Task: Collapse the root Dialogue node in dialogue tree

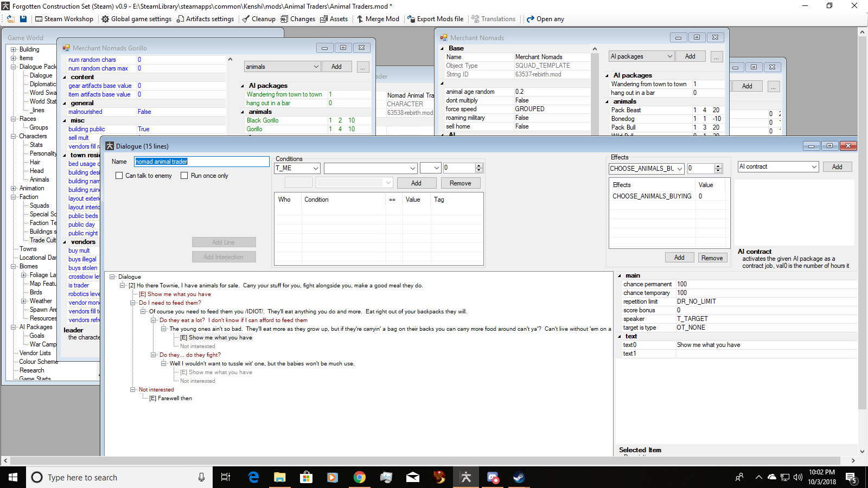Action: point(112,277)
